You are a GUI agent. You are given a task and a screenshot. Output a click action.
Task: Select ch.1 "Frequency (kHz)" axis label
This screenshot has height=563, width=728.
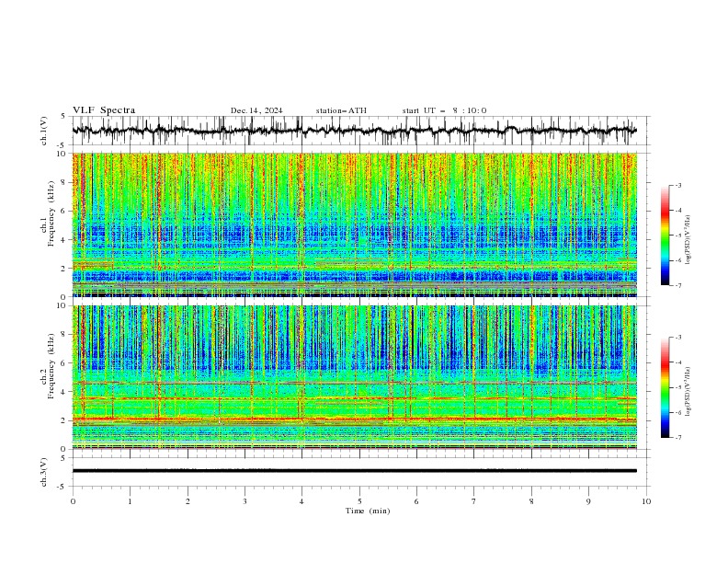(51, 214)
